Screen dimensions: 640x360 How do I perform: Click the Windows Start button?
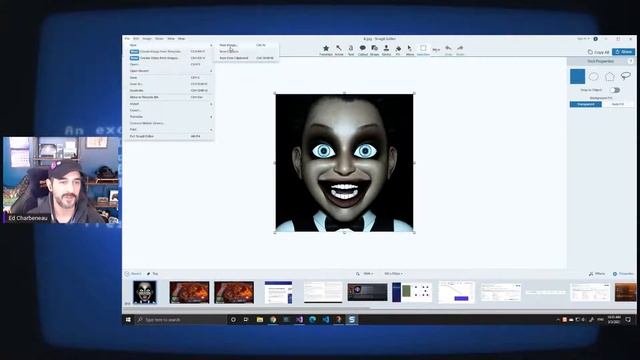(128, 320)
